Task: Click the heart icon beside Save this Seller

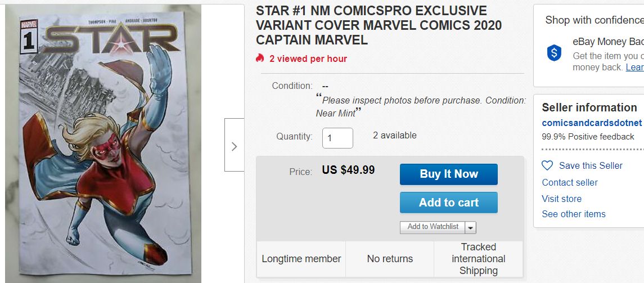Action: 547,165
